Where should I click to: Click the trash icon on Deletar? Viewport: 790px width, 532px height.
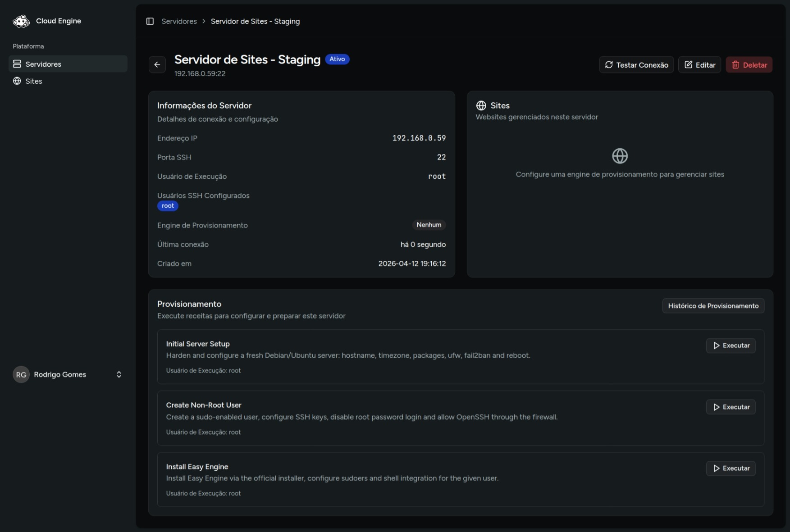735,65
